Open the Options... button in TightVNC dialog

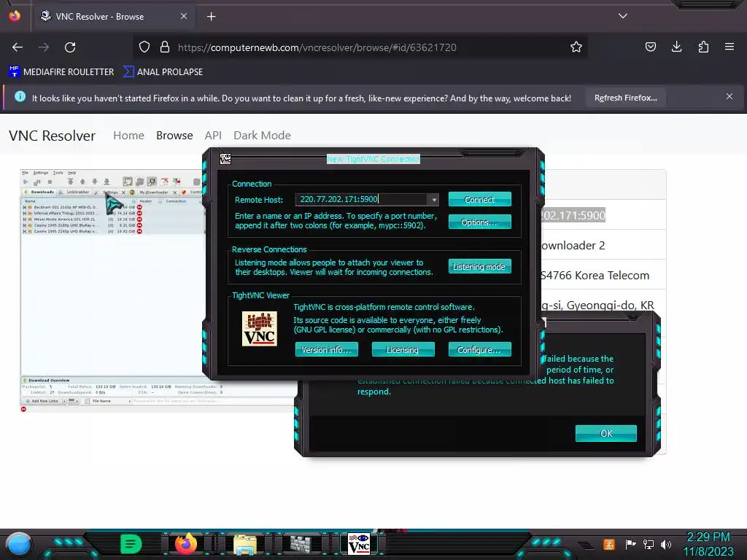[x=480, y=222]
